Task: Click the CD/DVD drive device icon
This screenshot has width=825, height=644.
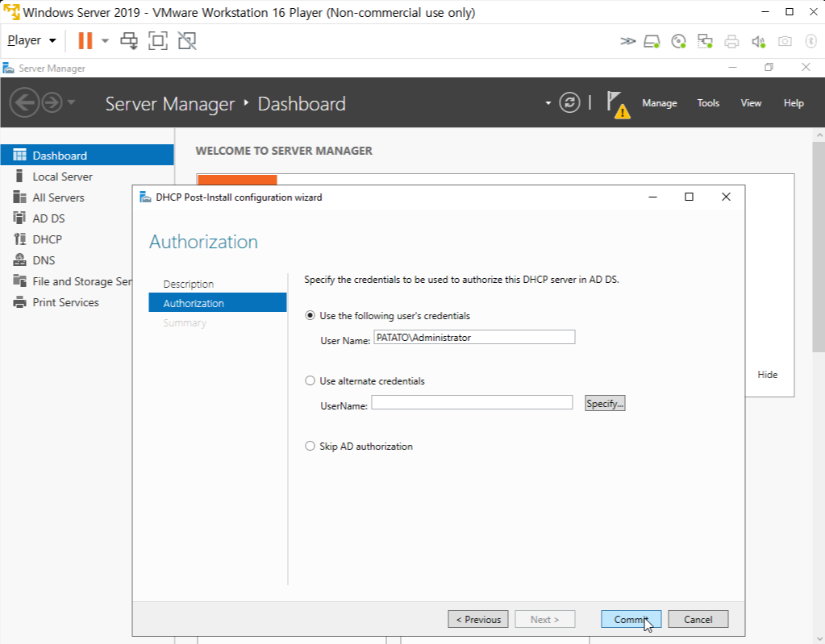Action: 679,41
